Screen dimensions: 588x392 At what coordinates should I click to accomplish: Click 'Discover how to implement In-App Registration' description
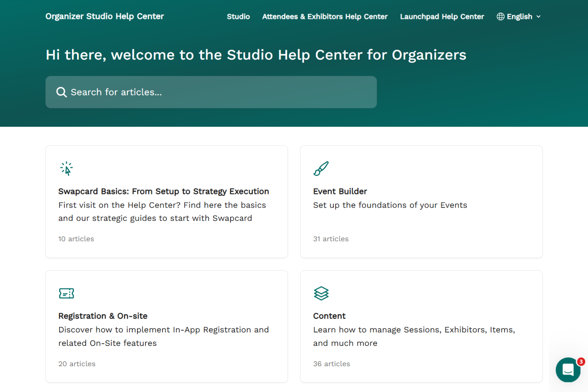(164, 336)
